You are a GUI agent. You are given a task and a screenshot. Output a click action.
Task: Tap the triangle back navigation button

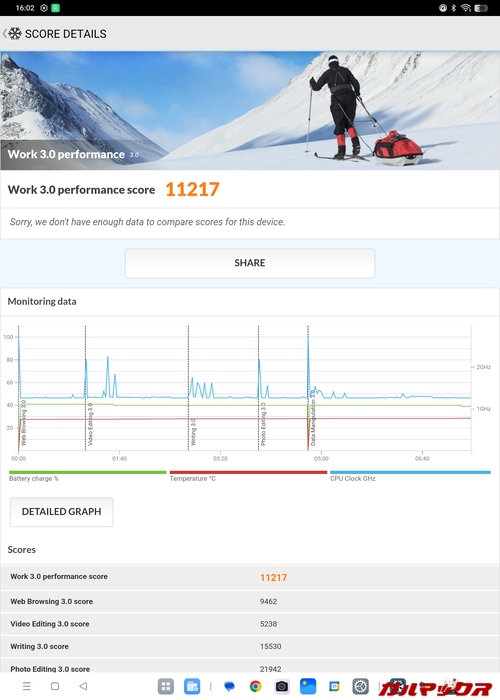[83, 686]
